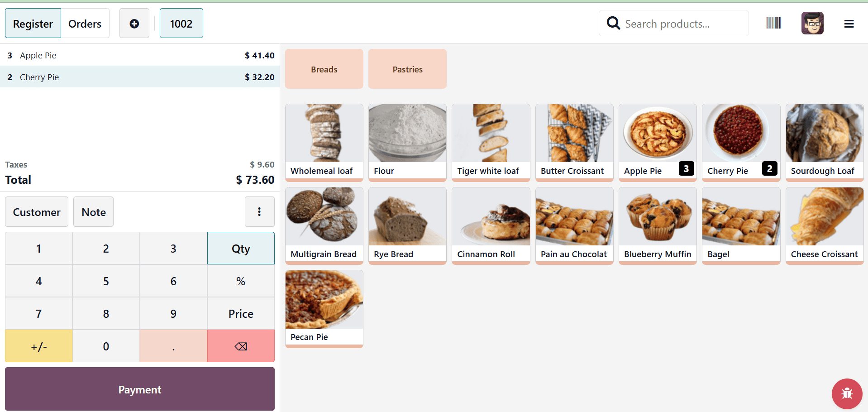This screenshot has width=868, height=412.
Task: Create a new order with the plus icon
Action: pyautogui.click(x=134, y=23)
